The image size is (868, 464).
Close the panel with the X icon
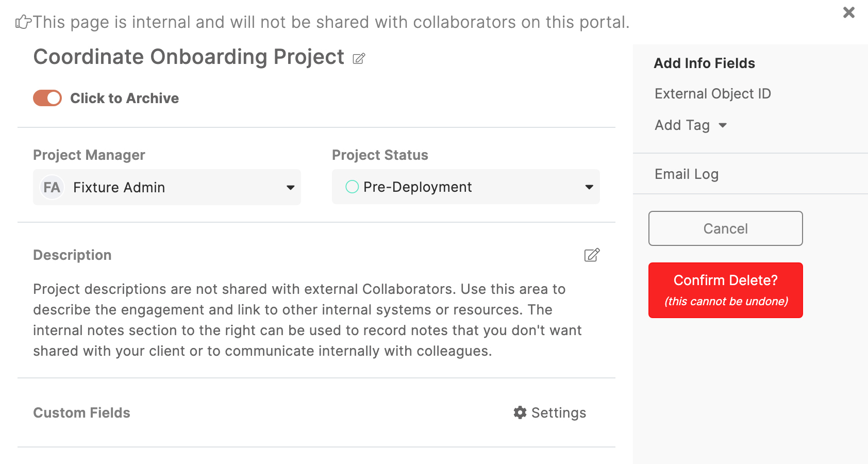pyautogui.click(x=848, y=12)
